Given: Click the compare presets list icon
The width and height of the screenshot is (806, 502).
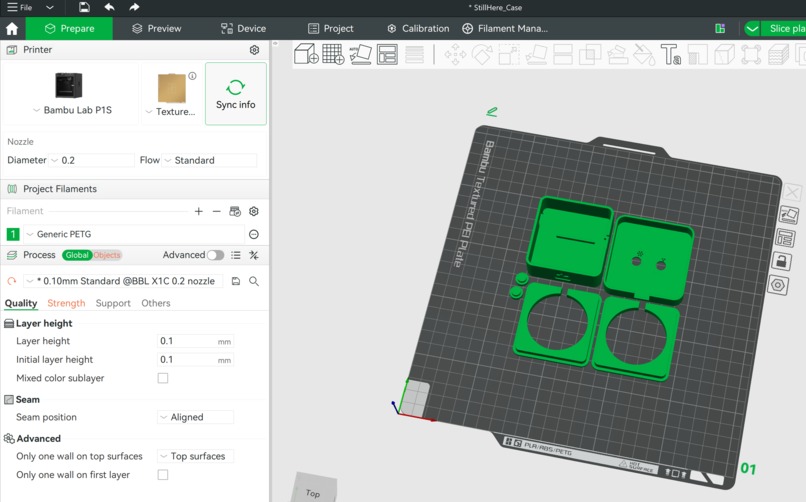Looking at the screenshot, I should click(236, 255).
